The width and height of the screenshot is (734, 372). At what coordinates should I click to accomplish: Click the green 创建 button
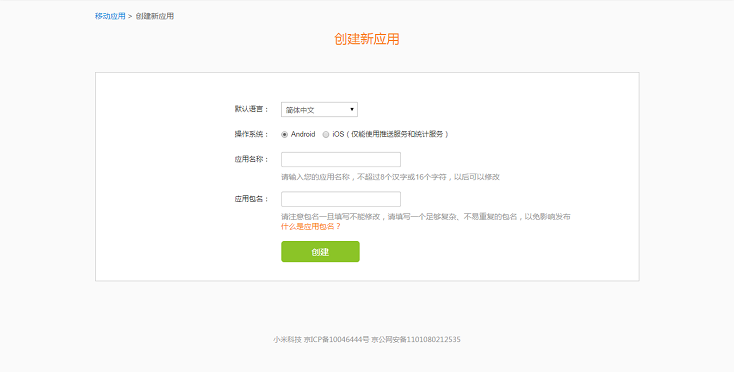pos(320,252)
